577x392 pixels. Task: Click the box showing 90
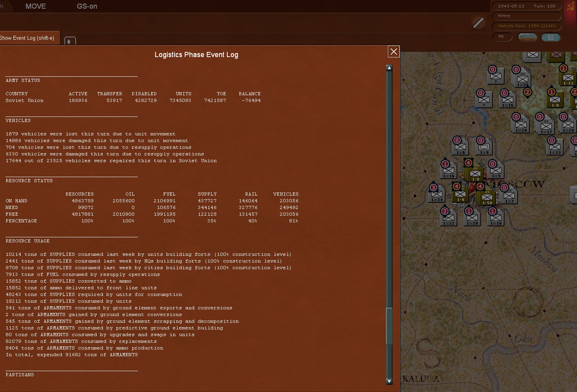pyautogui.click(x=502, y=37)
